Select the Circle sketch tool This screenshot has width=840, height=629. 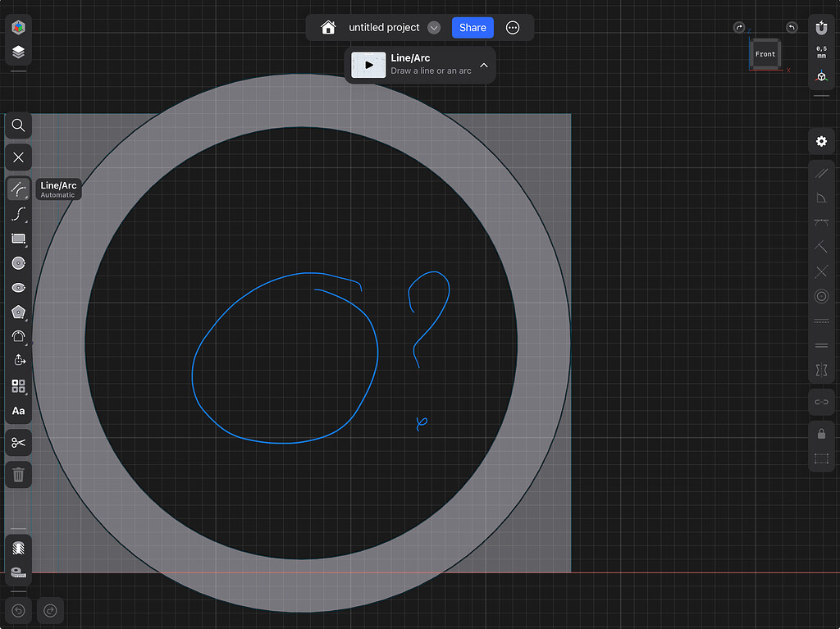(18, 263)
